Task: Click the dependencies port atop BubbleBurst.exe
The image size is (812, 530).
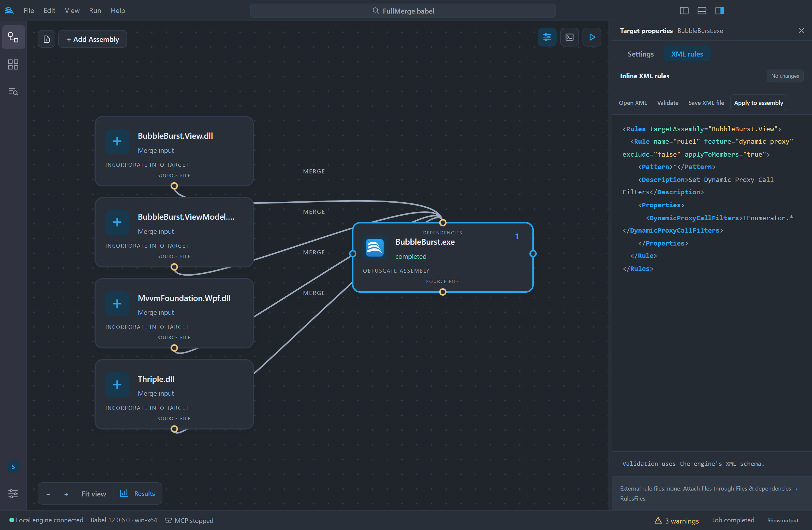Action: 442,223
